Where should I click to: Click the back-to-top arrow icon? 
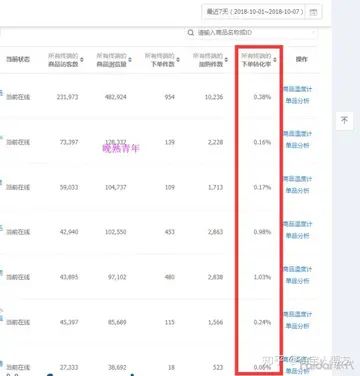[x=344, y=120]
